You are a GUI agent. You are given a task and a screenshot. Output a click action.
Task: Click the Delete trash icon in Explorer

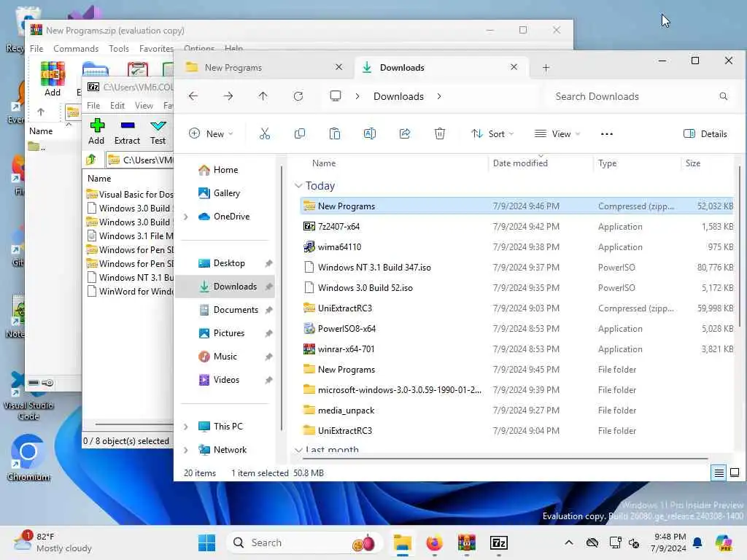pos(440,134)
